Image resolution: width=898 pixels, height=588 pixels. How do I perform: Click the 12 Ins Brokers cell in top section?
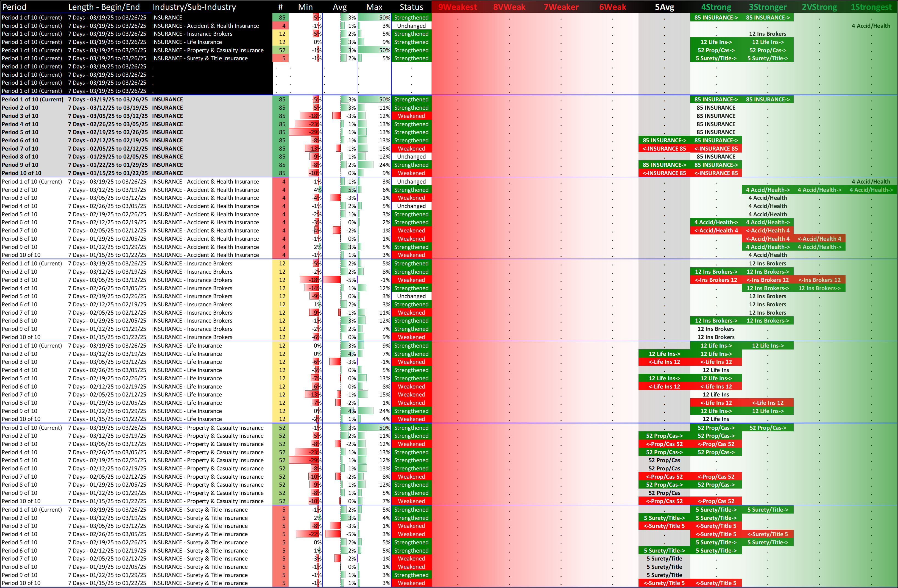pyautogui.click(x=768, y=34)
